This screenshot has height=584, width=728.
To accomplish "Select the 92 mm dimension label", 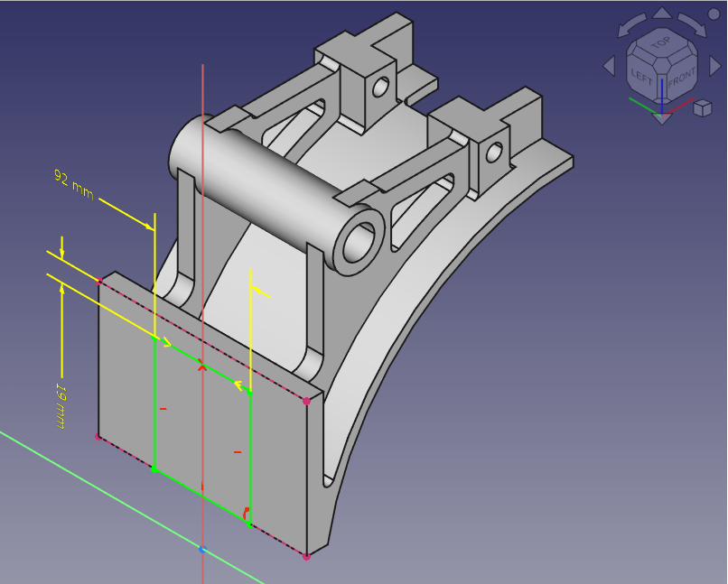I will 74,183.
